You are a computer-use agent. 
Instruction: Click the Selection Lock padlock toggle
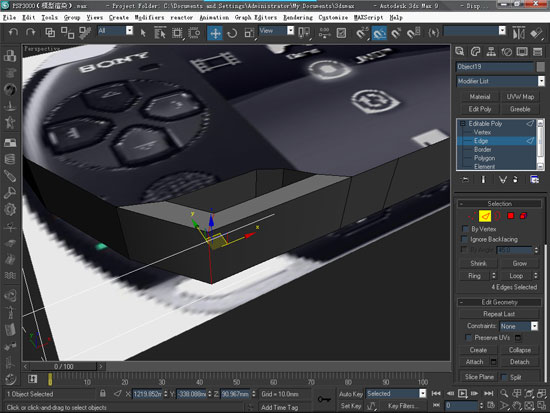click(x=103, y=393)
